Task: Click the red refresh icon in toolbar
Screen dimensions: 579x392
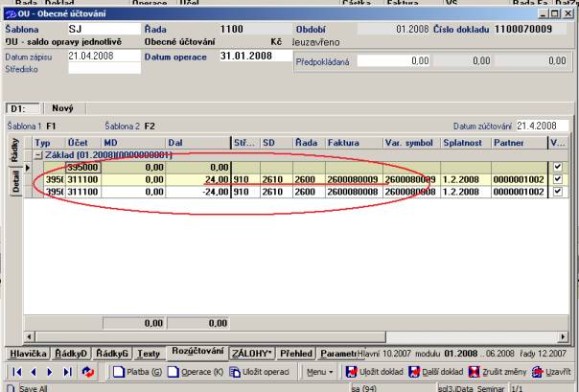Action: 88,371
